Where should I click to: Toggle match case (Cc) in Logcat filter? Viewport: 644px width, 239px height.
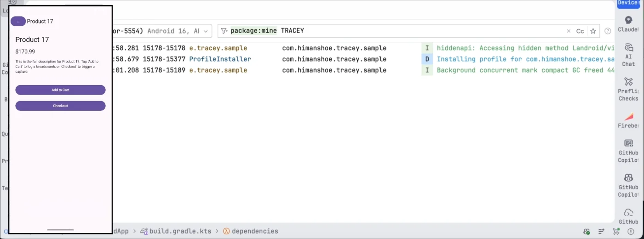click(580, 31)
